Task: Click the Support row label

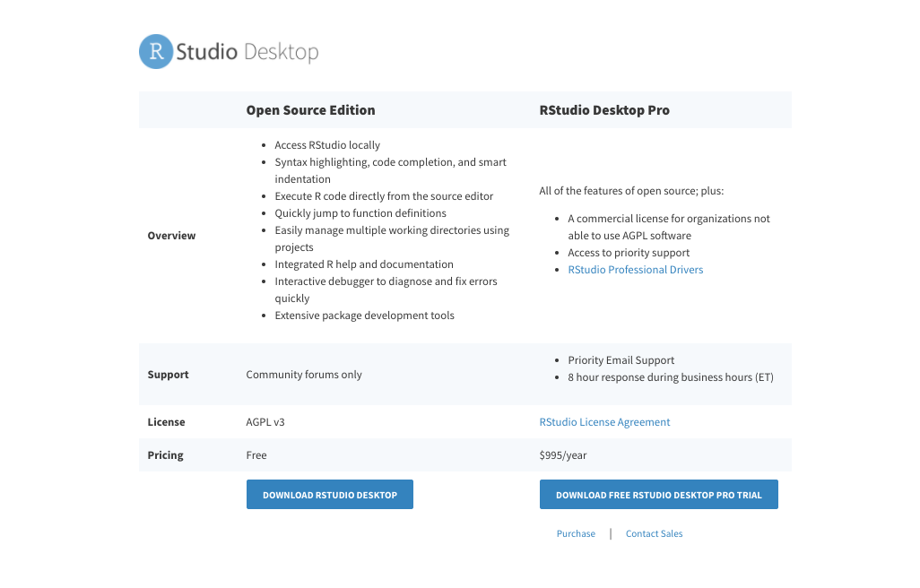Action: [168, 375]
